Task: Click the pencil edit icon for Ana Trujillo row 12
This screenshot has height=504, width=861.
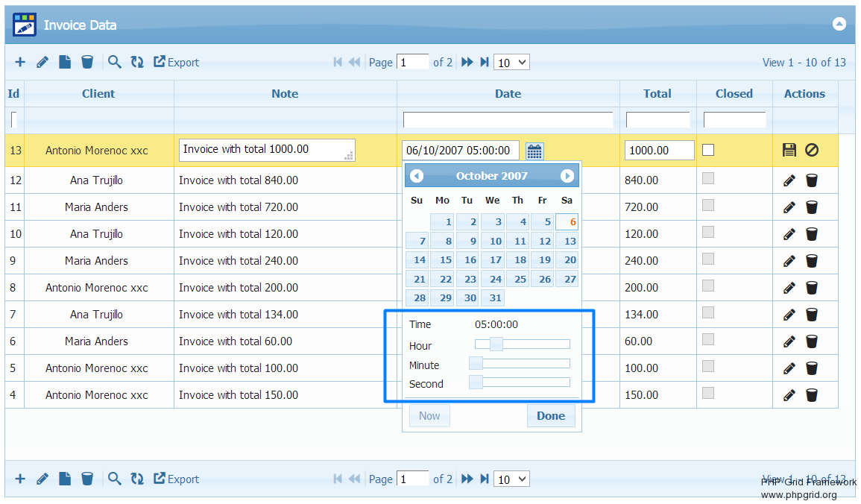Action: pos(789,180)
